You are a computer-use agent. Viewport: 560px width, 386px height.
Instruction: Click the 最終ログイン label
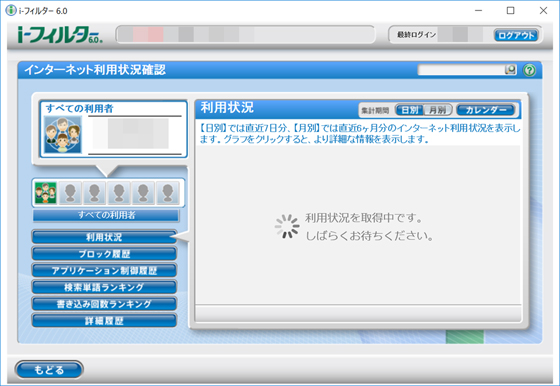click(416, 35)
